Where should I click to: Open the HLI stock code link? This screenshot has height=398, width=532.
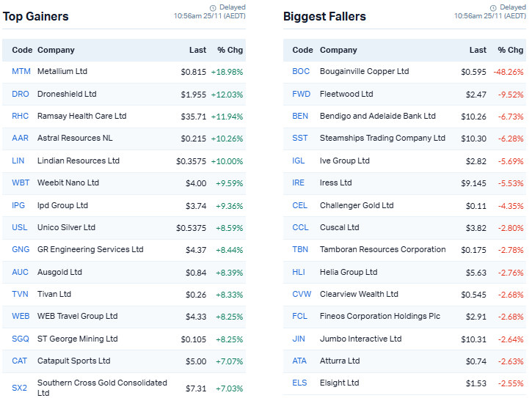(x=299, y=272)
